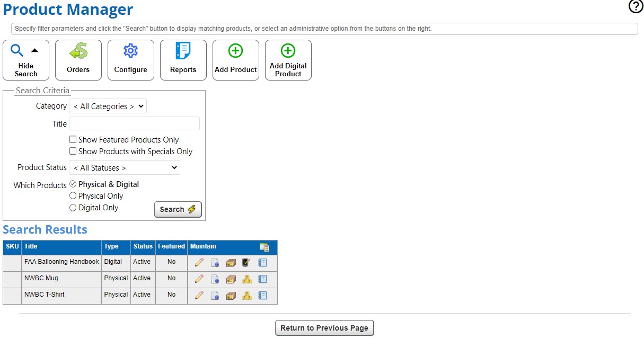Click the blue notebook icon for NWBC T-Shirt
Viewport: 644px width, 338px height.
click(x=262, y=295)
